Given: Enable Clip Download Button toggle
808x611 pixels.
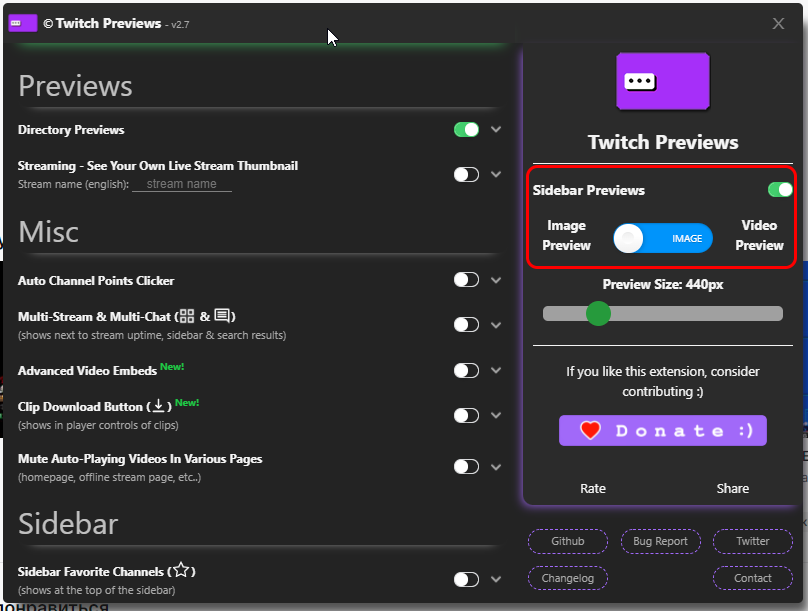Looking at the screenshot, I should [466, 415].
